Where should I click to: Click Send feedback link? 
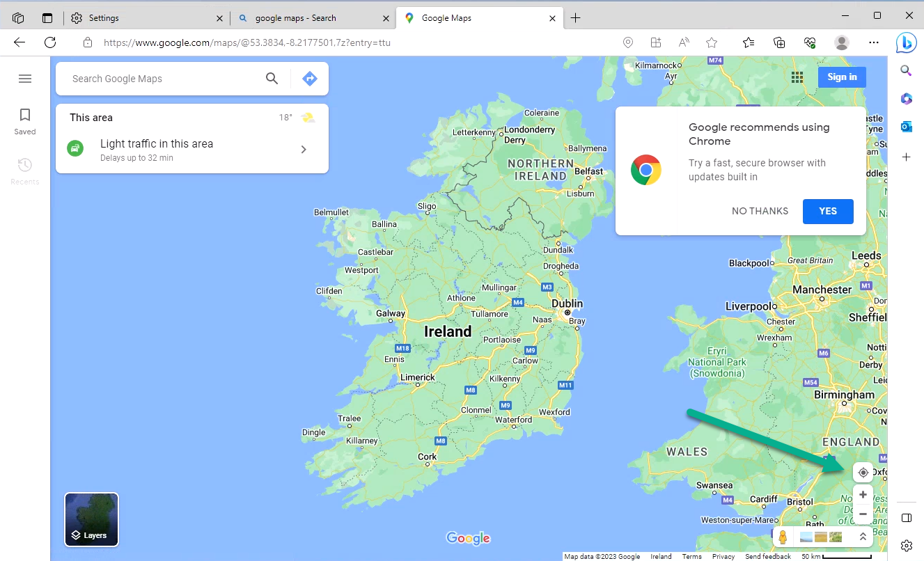point(768,556)
